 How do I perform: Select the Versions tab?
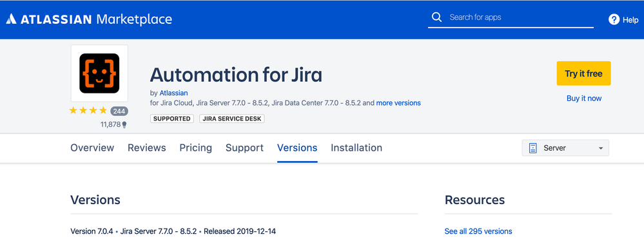coord(297,147)
